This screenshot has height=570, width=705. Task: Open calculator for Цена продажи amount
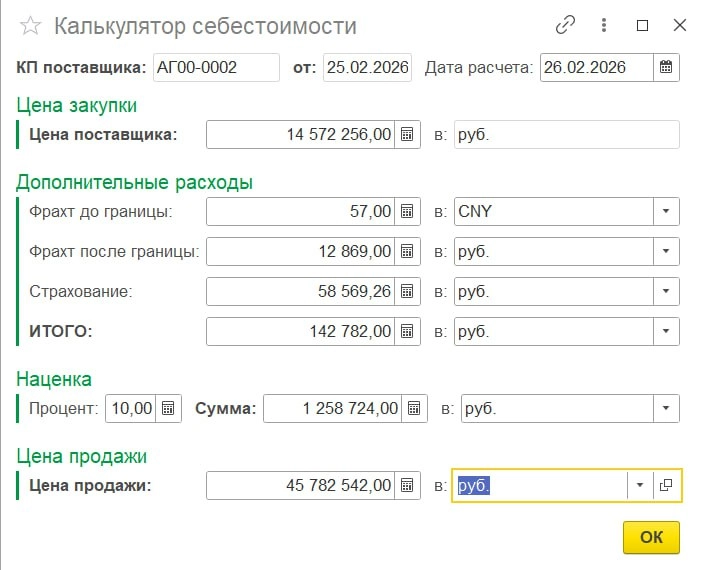[407, 485]
